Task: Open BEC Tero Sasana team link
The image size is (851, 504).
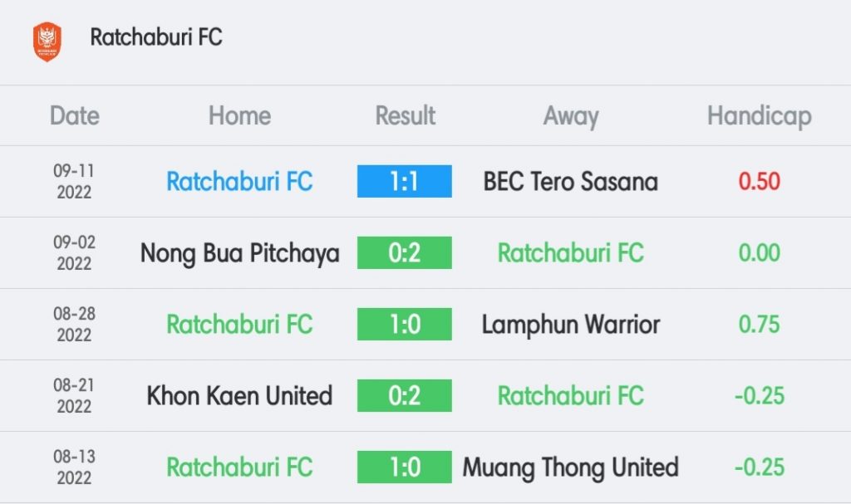Action: pos(570,181)
